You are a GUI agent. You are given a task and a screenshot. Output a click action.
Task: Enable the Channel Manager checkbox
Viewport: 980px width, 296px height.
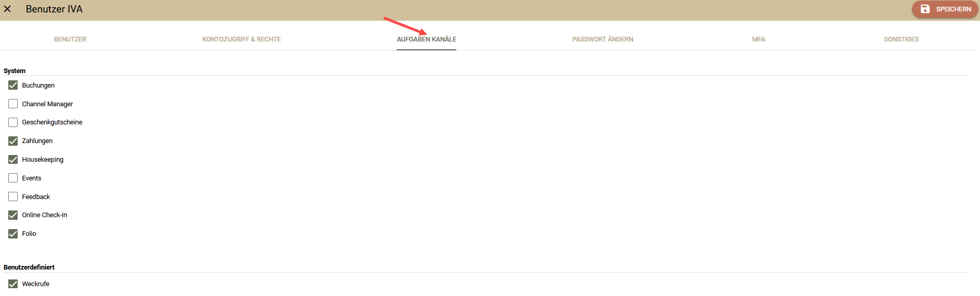tap(13, 104)
